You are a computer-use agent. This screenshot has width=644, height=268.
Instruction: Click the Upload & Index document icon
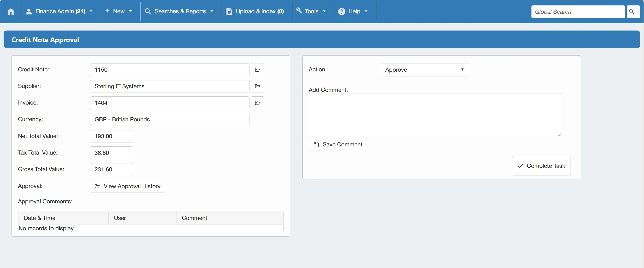point(229,12)
